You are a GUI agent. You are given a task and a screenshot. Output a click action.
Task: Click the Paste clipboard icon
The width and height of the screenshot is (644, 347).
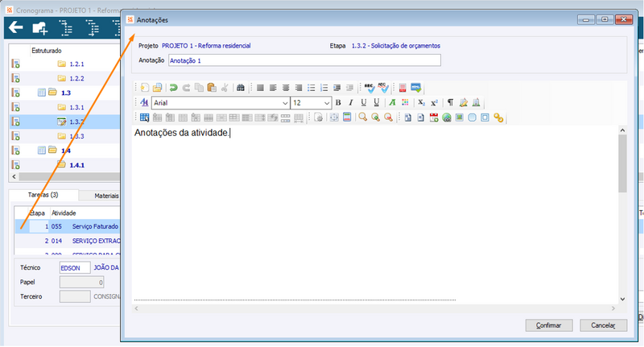click(212, 88)
